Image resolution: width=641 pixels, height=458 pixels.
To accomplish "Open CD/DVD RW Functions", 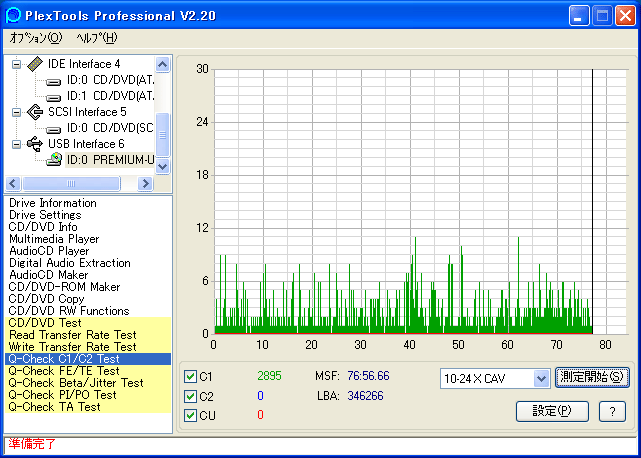I will (x=69, y=311).
